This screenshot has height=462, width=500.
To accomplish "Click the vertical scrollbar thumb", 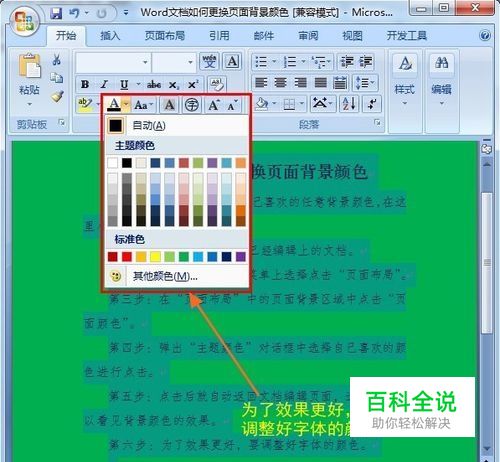I will pos(487,263).
